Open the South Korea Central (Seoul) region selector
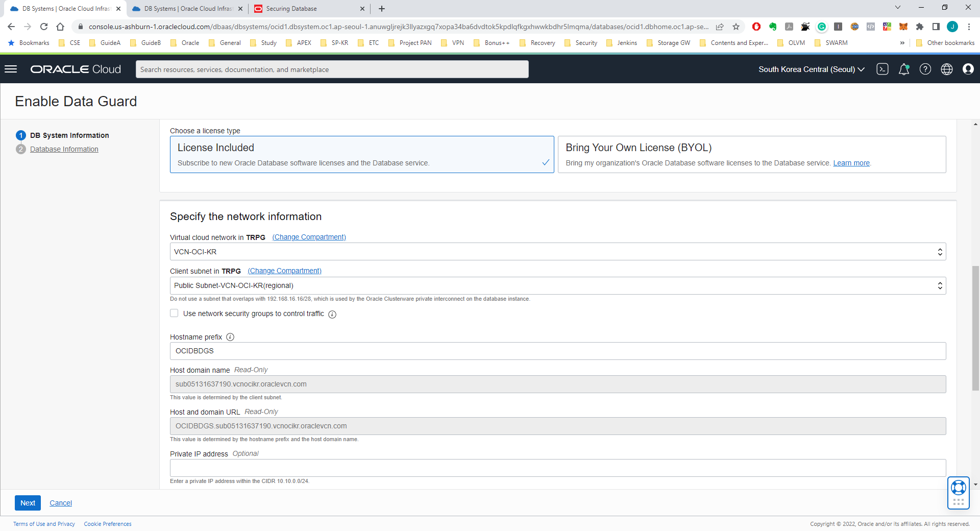Viewport: 980px width, 531px height. click(x=812, y=69)
